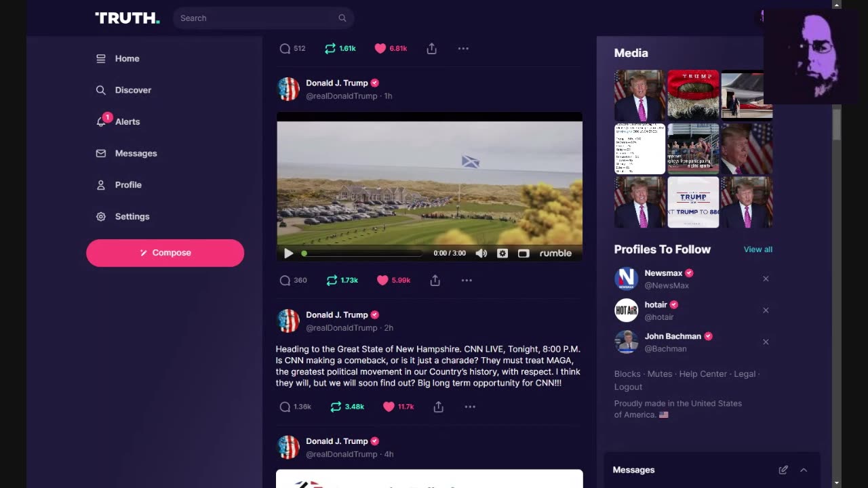Viewport: 868px width, 488px height.
Task: Click the search magnifier icon
Action: tap(342, 18)
